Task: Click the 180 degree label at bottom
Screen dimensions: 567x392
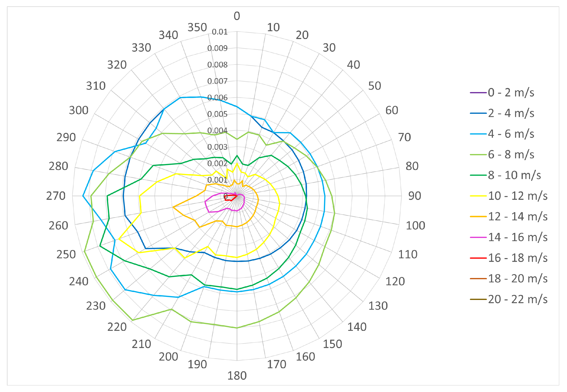Action: tap(237, 376)
